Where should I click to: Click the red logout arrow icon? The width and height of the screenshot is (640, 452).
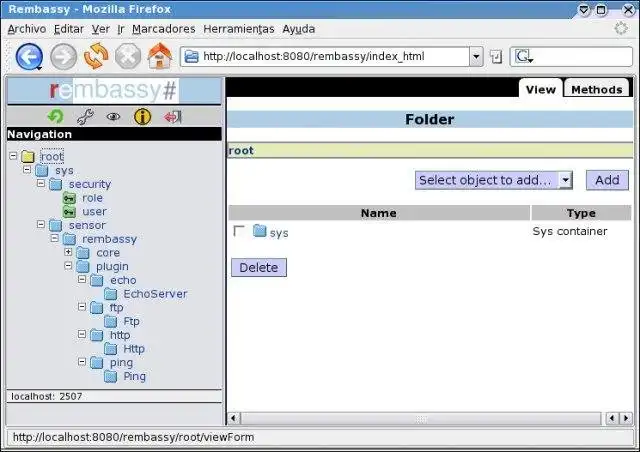(x=173, y=117)
